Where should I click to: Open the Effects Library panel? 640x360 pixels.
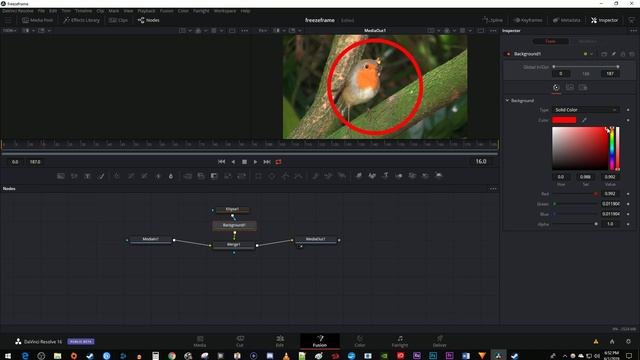click(82, 20)
